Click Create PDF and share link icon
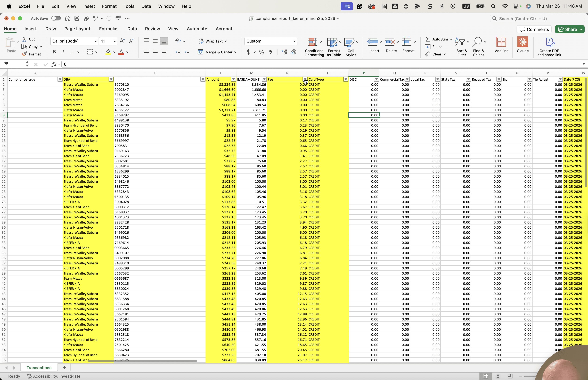588x380 pixels. pos(549,47)
